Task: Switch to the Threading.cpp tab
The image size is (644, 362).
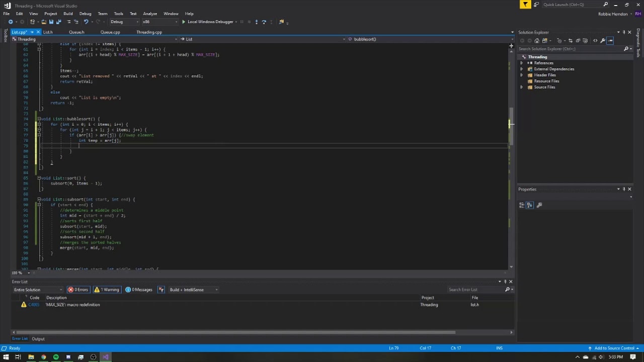Action: pos(149,32)
